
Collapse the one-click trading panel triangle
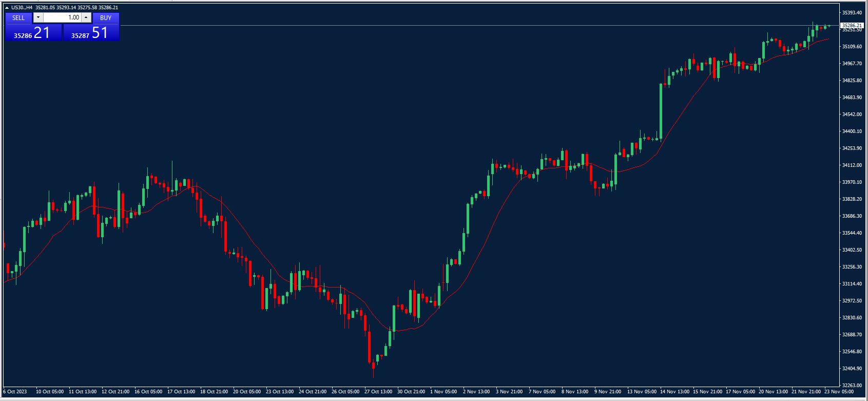[7, 8]
